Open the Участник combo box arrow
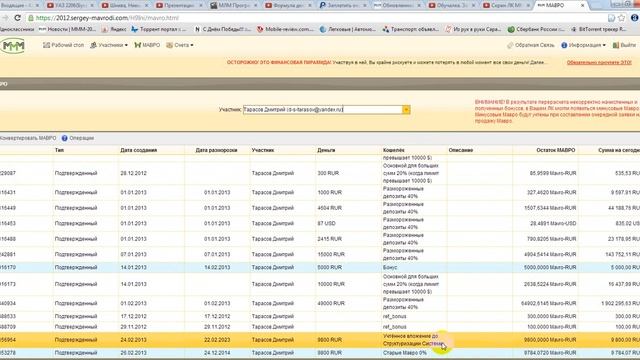This screenshot has height=360, width=640. (406, 109)
